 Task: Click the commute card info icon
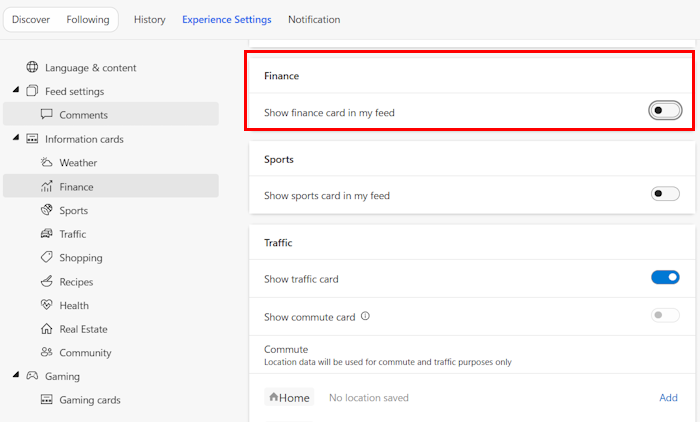[365, 317]
